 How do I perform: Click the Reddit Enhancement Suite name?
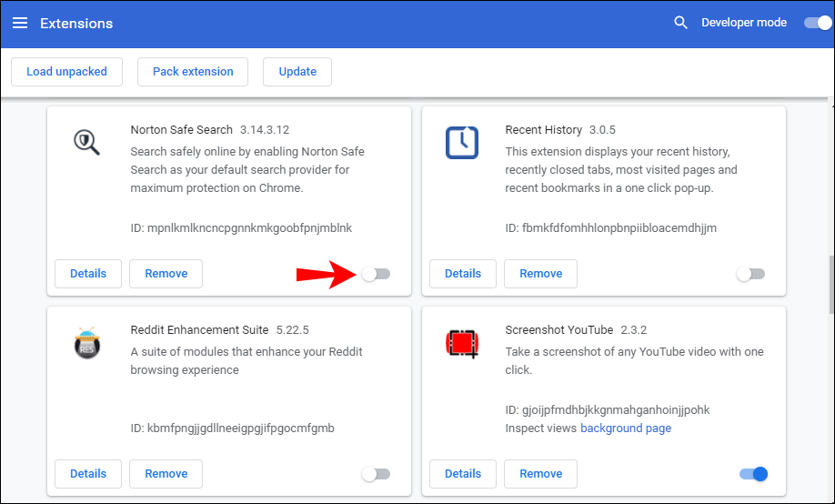coord(200,330)
